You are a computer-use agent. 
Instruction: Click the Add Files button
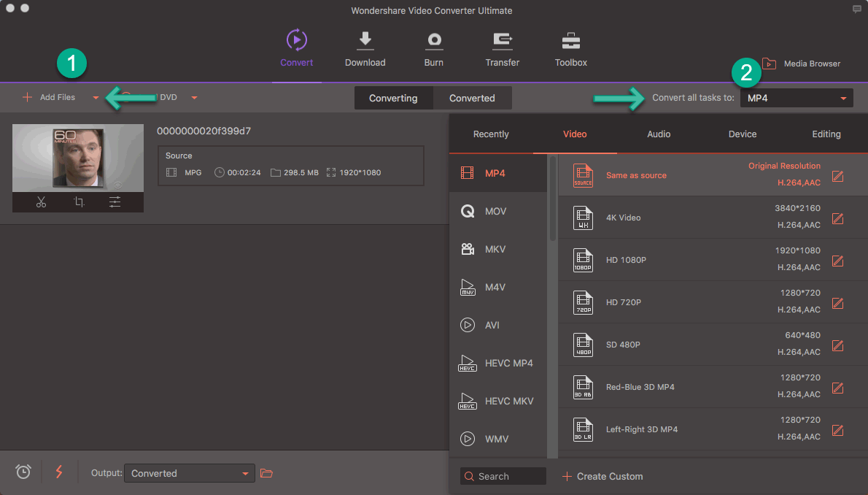pos(49,98)
